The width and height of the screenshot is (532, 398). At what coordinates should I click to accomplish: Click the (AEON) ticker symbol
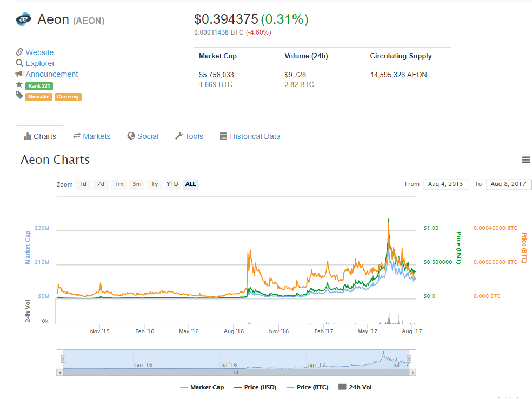pos(89,21)
